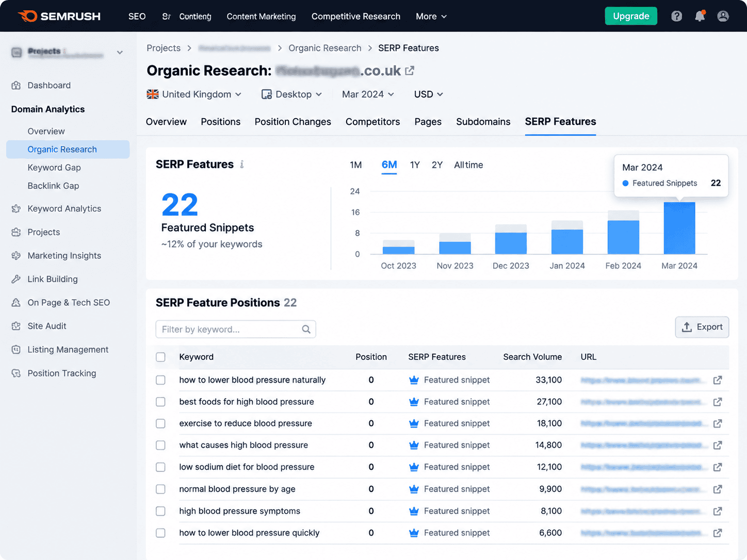Open the Desktop device dropdown
The image size is (747, 560).
[x=291, y=94]
